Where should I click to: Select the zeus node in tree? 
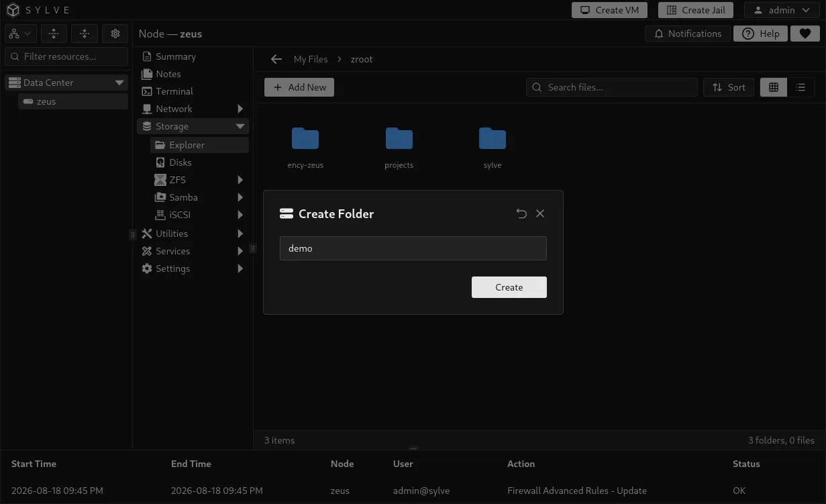click(x=73, y=101)
